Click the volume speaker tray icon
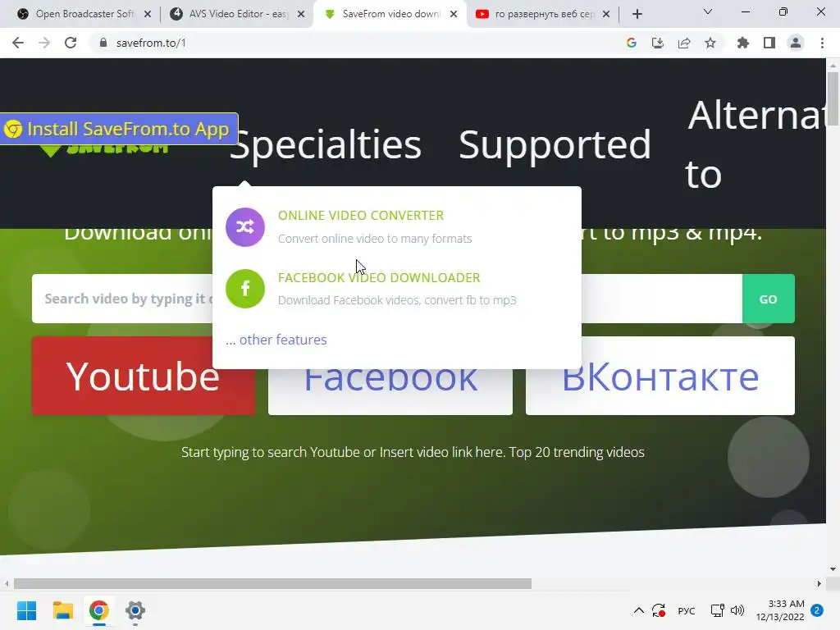Screen dimensions: 840x630 (x=737, y=610)
